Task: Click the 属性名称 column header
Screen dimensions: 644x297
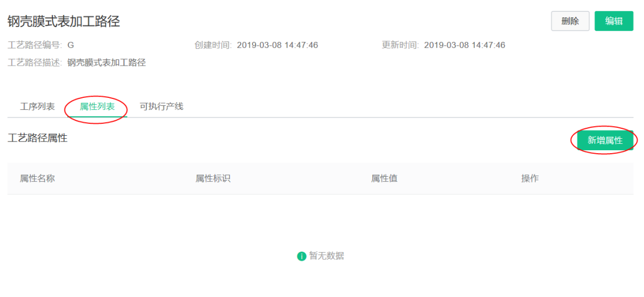Action: [37, 178]
